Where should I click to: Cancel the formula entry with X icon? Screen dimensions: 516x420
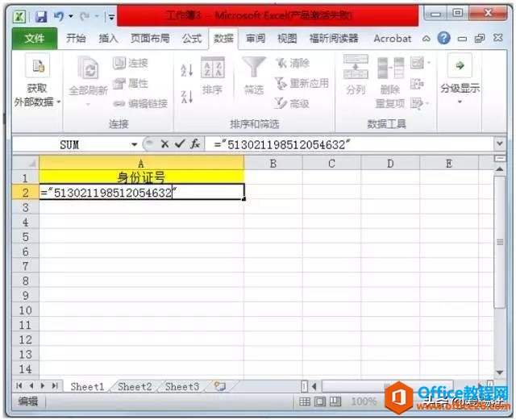coord(164,143)
